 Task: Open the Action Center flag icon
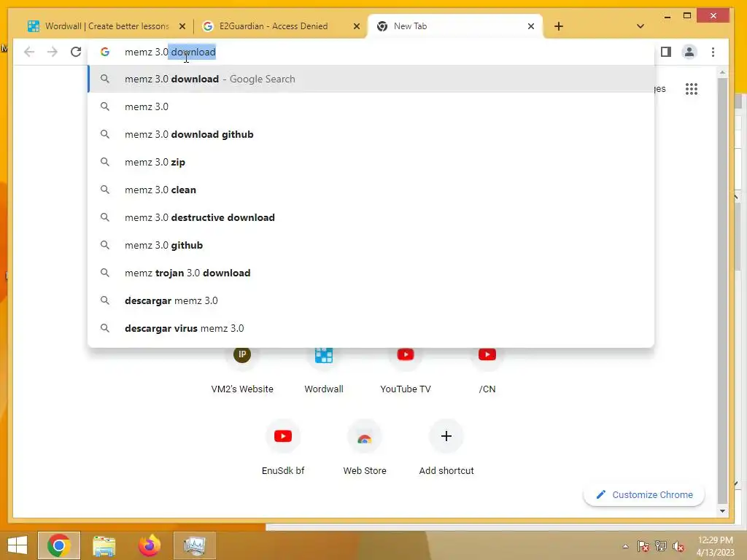pyautogui.click(x=643, y=546)
